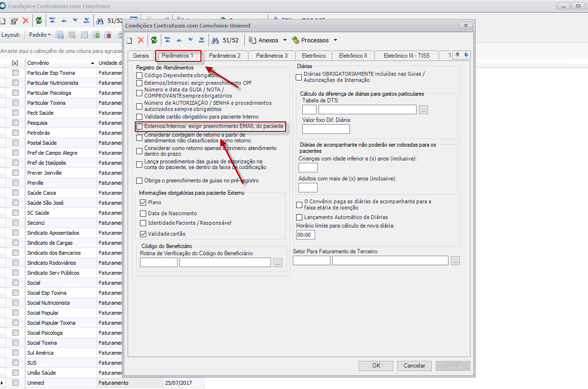Jump to the last record in the main window
This screenshot has height=389, width=588.
point(87,21)
